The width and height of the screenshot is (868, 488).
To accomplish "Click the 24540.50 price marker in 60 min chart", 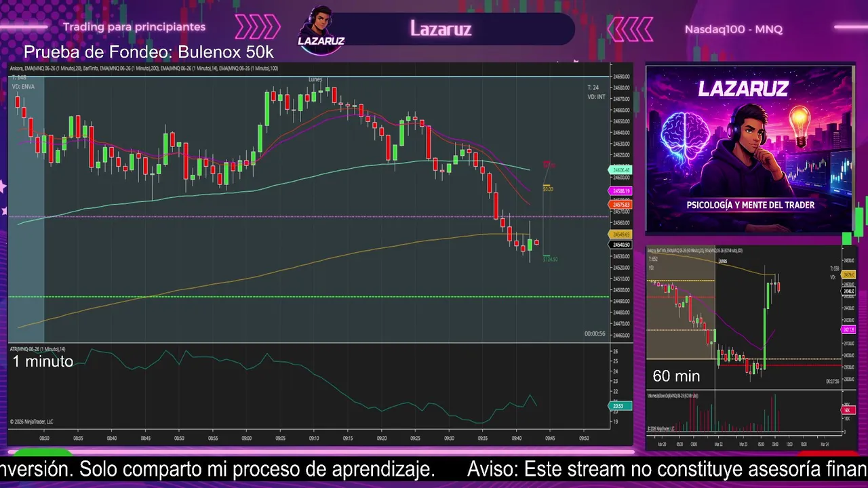I will tap(848, 291).
